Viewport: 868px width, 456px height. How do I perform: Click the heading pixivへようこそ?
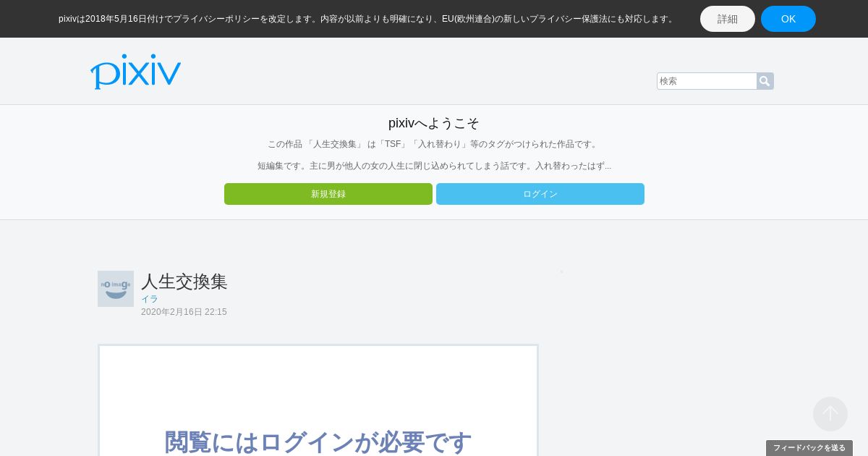point(434,123)
